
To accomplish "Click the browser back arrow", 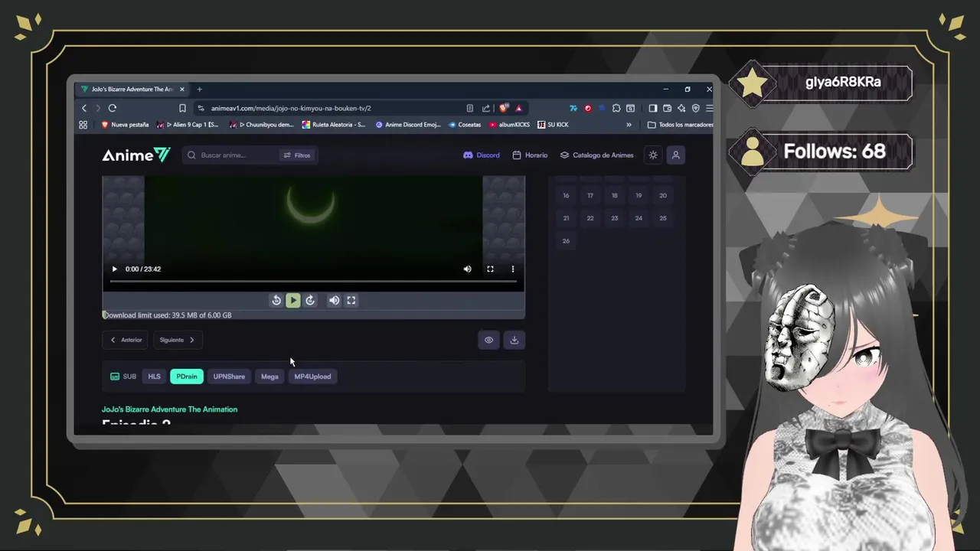I will point(84,108).
